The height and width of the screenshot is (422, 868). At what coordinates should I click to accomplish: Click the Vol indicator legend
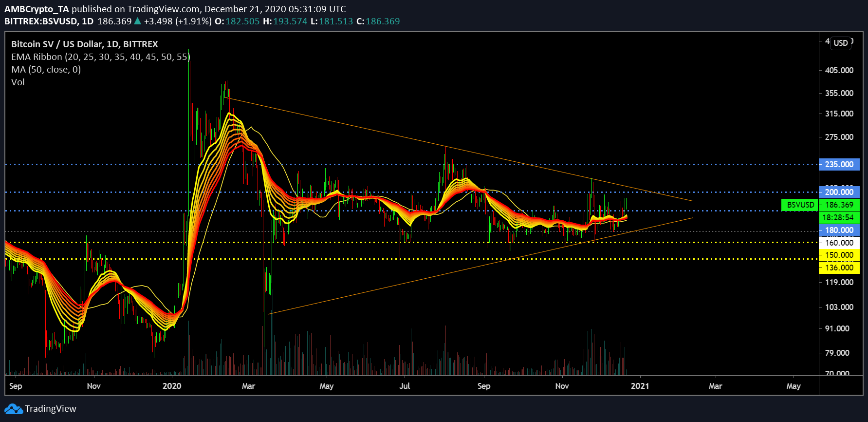(x=18, y=82)
